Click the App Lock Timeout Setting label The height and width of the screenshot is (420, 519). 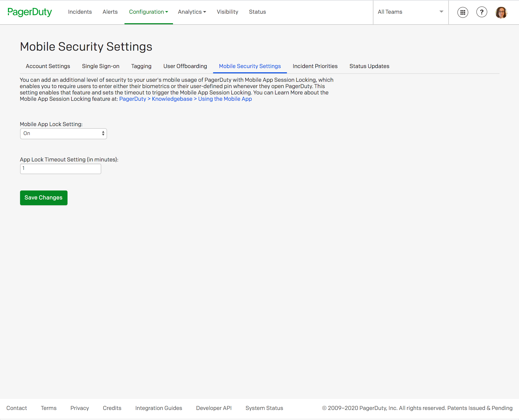click(69, 159)
